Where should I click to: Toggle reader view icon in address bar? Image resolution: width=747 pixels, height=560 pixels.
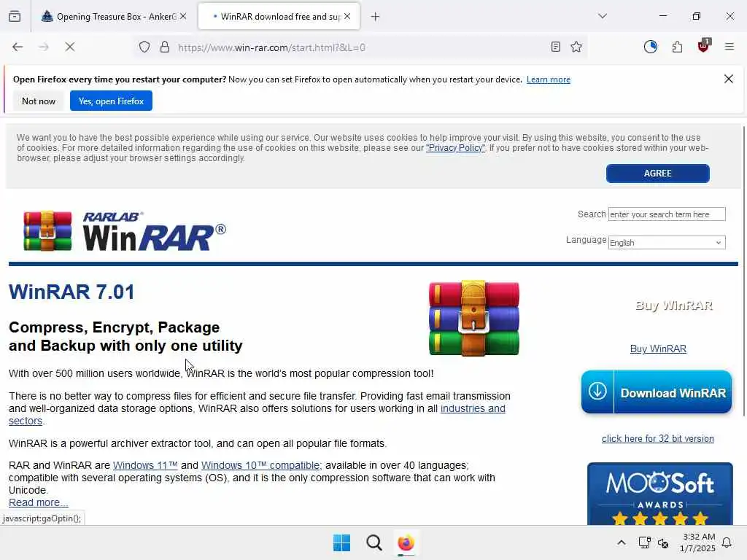pos(555,47)
